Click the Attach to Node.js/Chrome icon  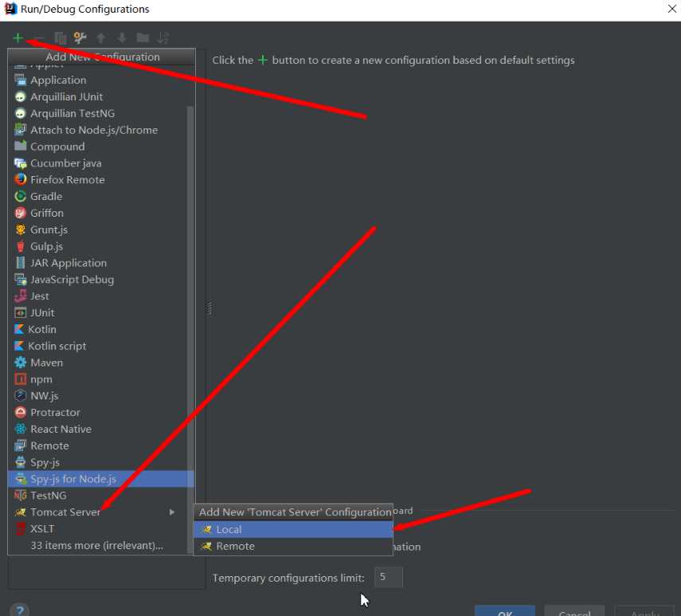point(21,129)
